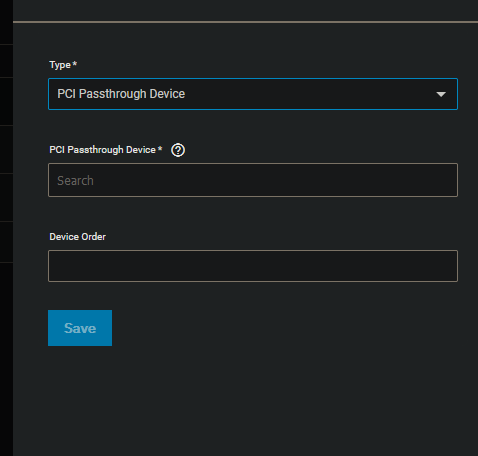This screenshot has width=478, height=456.
Task: Click the Search placeholder text
Action: (75, 180)
